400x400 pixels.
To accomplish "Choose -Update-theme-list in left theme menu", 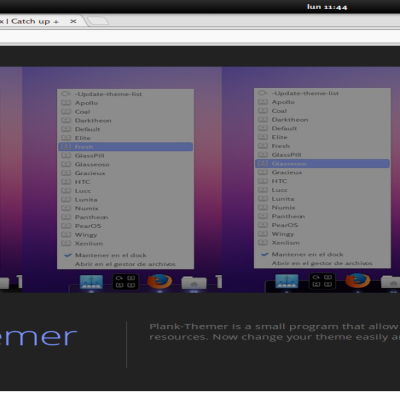I will coord(125,94).
